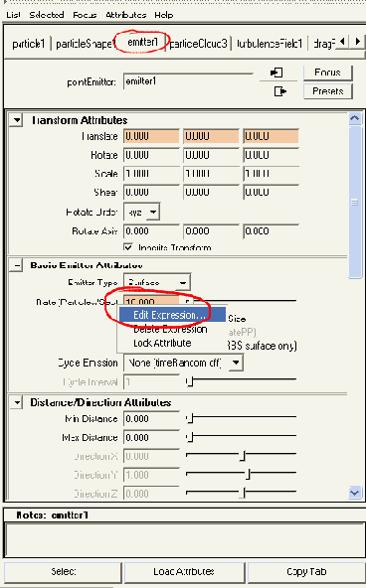This screenshot has height=588, width=366.
Task: Click the scrollbar down arrow
Action: 355,493
